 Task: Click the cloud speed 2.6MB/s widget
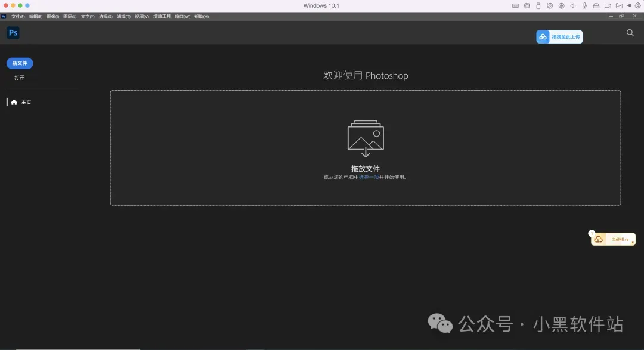(x=613, y=239)
